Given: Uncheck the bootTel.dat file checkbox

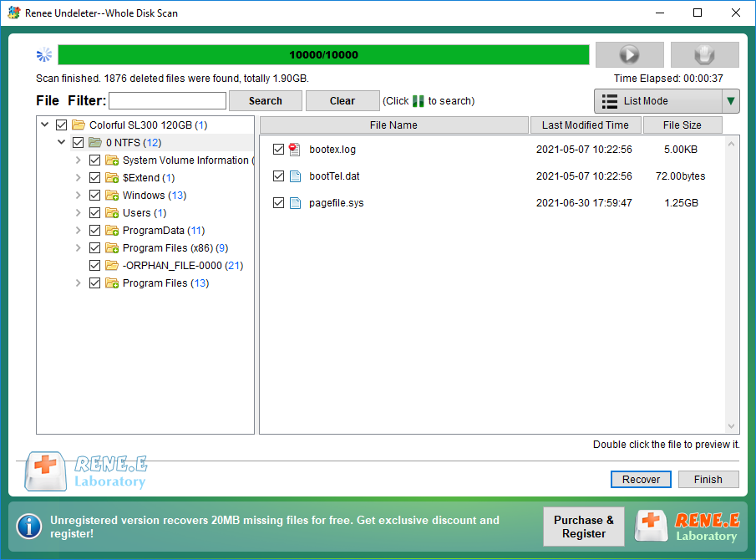Looking at the screenshot, I should (x=278, y=176).
